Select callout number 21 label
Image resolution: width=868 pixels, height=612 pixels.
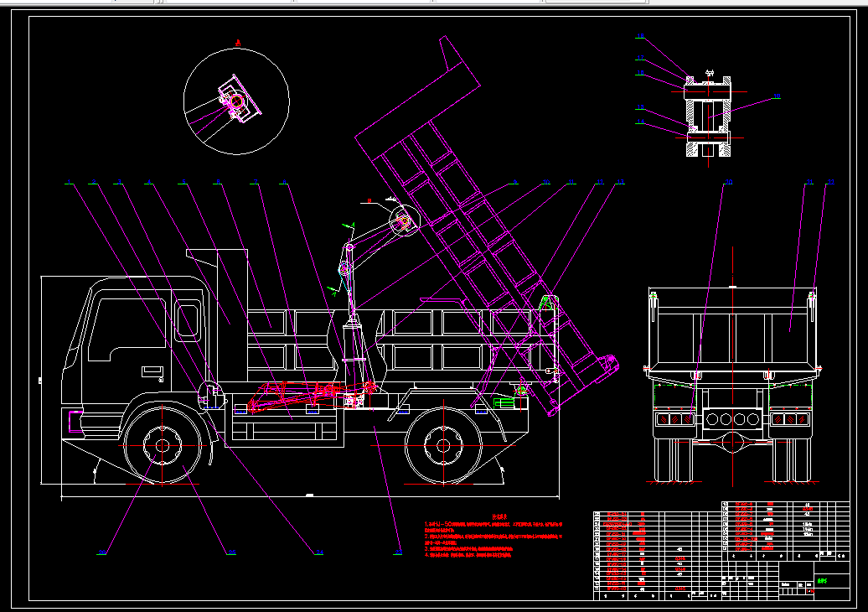point(810,181)
